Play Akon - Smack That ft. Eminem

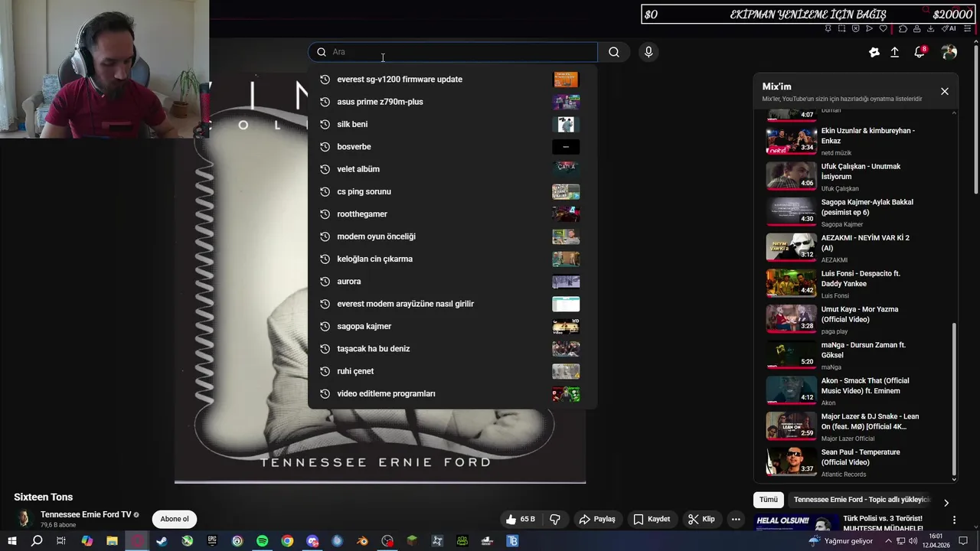point(856,391)
